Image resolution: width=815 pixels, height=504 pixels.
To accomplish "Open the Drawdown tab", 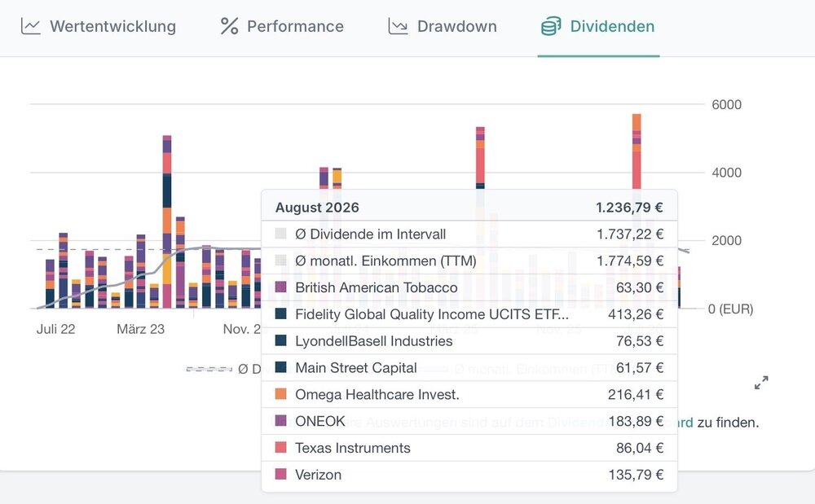I will pos(443,26).
